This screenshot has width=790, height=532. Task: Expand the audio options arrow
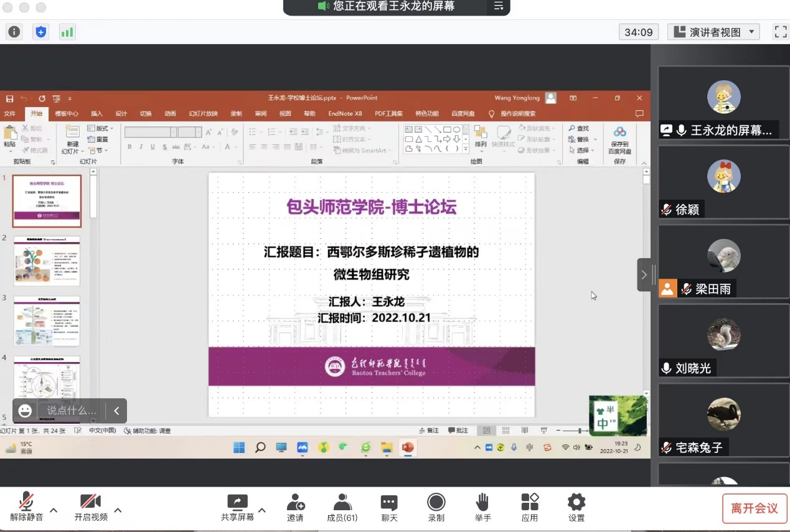[54, 510]
